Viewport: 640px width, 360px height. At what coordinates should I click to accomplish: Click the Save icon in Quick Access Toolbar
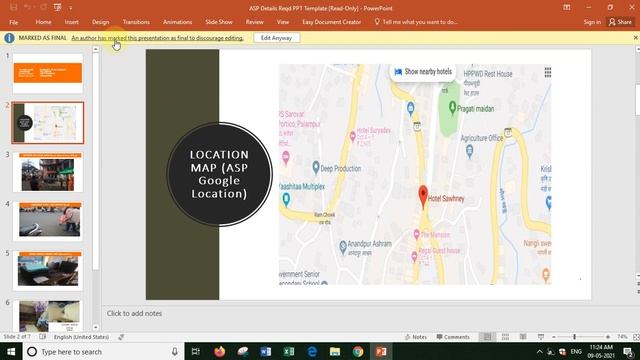[x=13, y=7]
